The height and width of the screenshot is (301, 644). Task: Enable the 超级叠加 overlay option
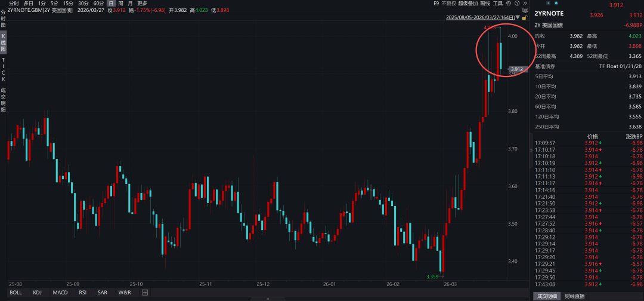[x=467, y=3]
